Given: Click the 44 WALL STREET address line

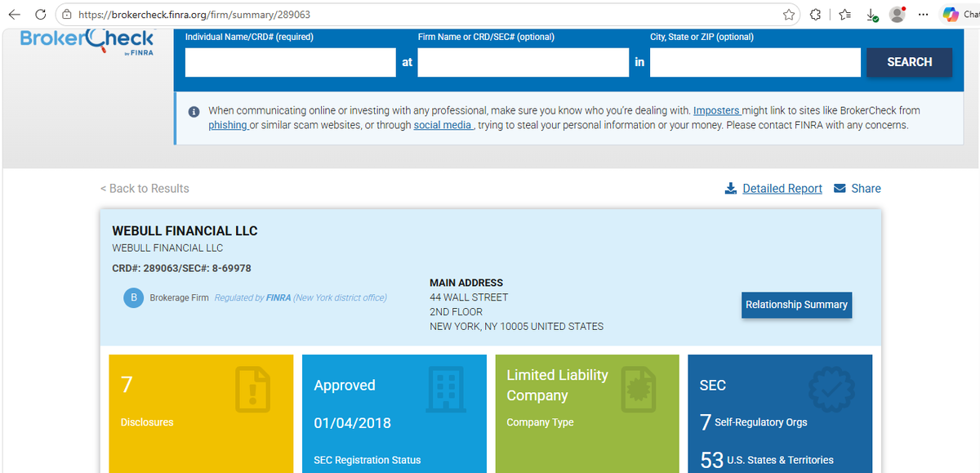Looking at the screenshot, I should 469,297.
